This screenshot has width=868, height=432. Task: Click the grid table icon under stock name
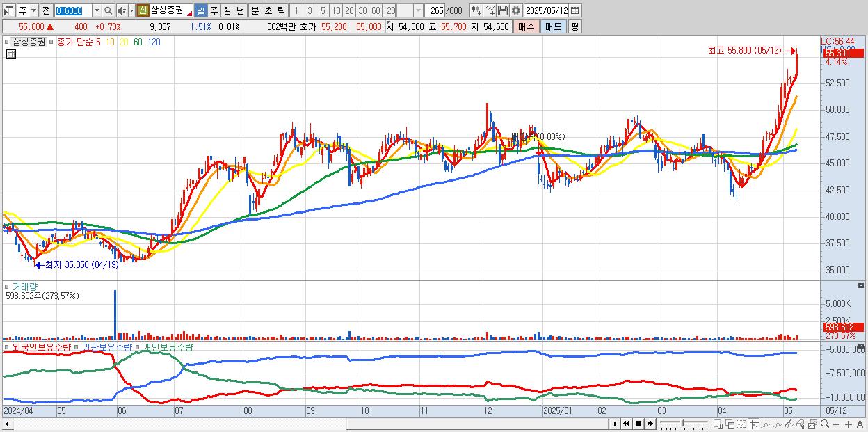click(11, 54)
